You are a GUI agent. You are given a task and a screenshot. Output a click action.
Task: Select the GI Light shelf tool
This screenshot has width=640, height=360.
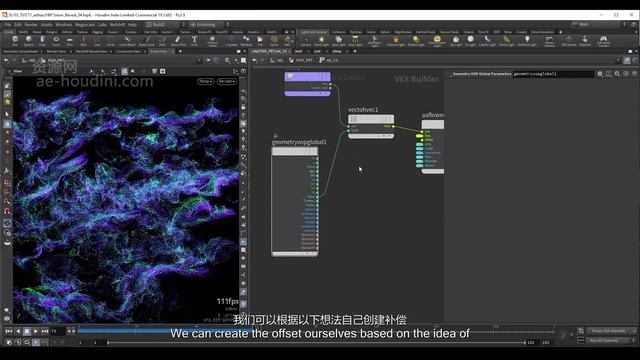click(x=471, y=41)
